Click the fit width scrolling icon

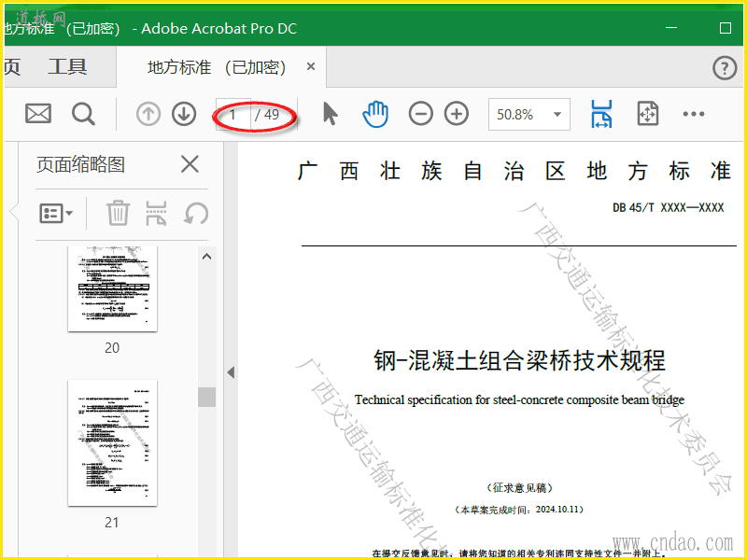pyautogui.click(x=601, y=114)
